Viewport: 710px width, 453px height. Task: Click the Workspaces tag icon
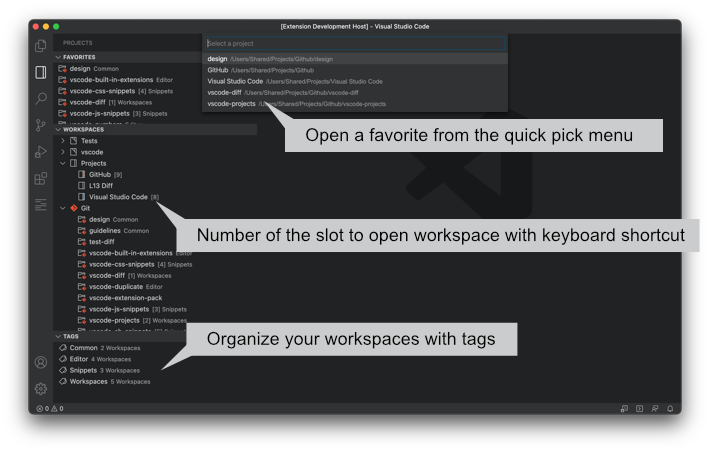pos(63,381)
